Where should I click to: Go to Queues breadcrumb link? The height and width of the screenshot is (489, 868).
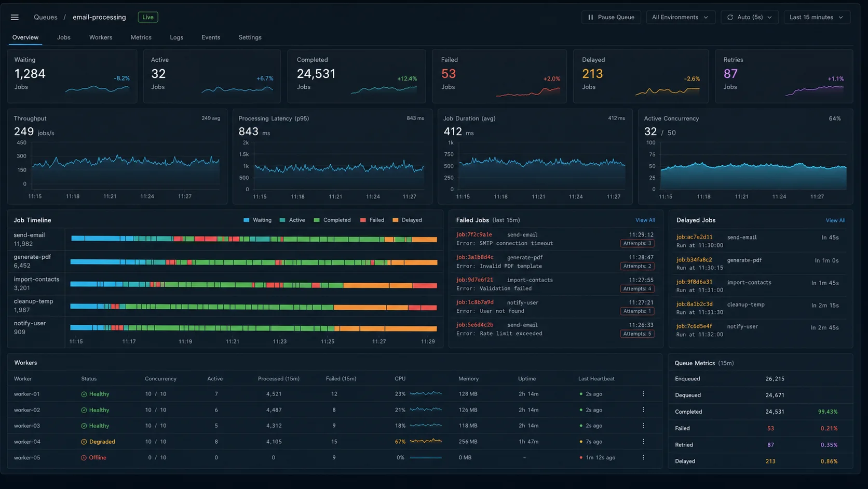tap(46, 17)
